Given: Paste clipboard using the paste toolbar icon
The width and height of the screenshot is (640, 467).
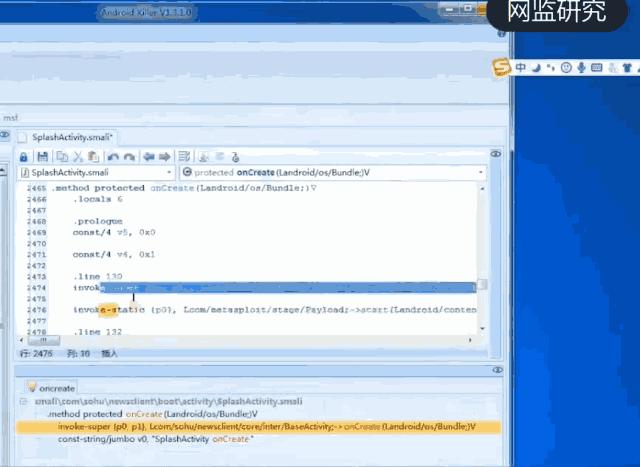Looking at the screenshot, I should coord(93,157).
